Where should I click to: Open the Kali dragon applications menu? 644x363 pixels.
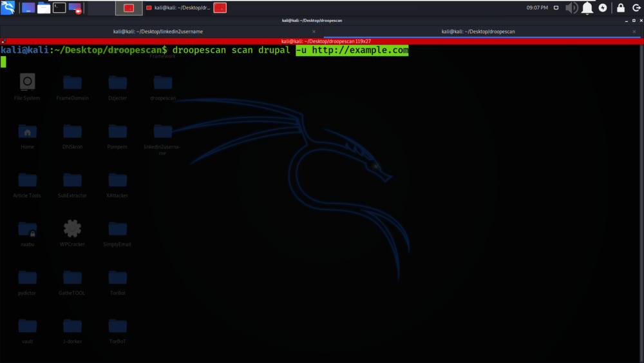8,7
